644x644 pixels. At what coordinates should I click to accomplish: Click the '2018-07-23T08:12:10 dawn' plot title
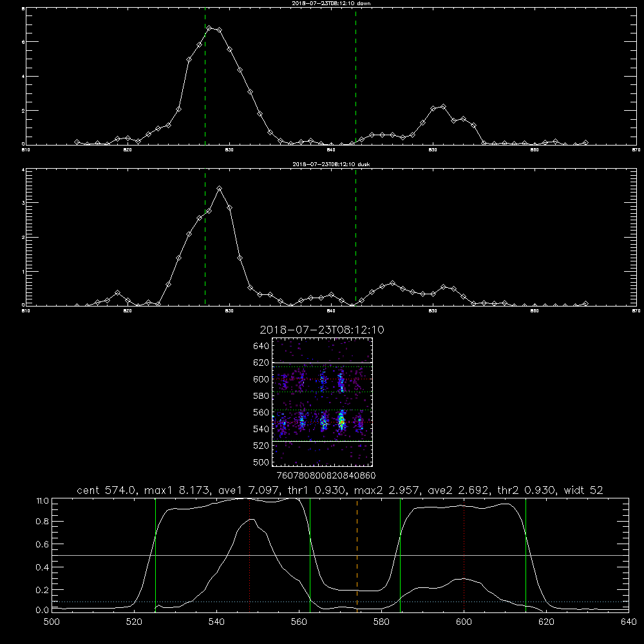pyautogui.click(x=331, y=3)
